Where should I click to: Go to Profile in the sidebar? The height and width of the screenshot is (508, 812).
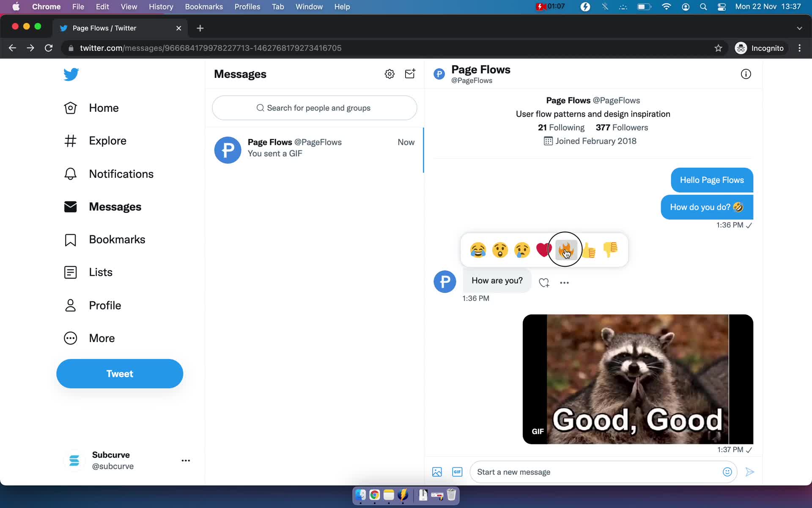pos(92,305)
